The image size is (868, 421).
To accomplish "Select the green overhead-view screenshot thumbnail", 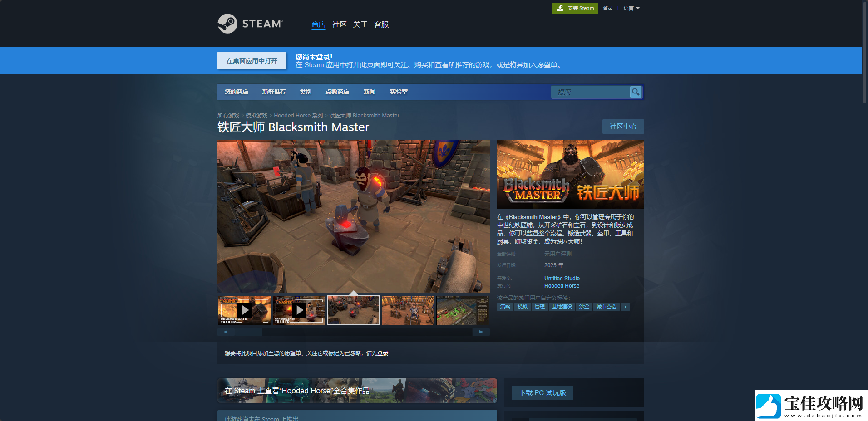I will click(463, 310).
